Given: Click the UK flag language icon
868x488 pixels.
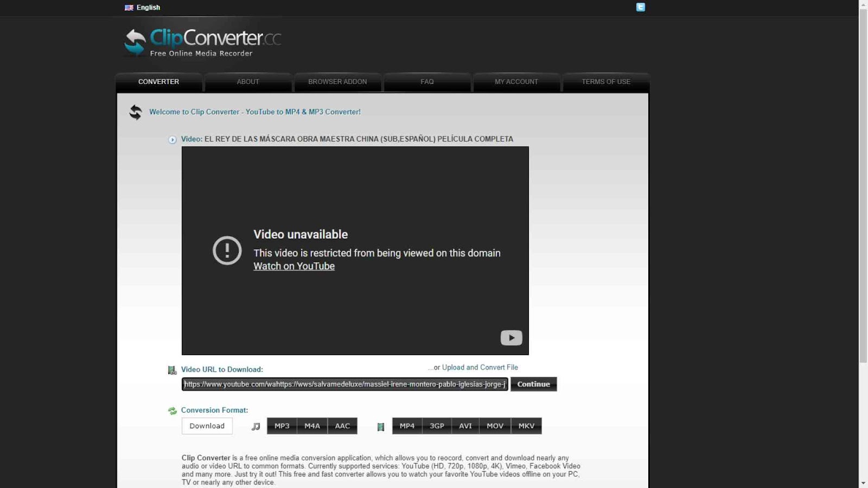Looking at the screenshot, I should pyautogui.click(x=129, y=8).
